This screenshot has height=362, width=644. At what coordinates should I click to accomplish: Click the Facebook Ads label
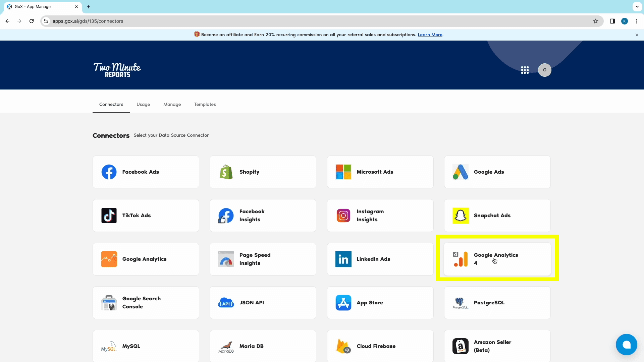click(x=141, y=172)
